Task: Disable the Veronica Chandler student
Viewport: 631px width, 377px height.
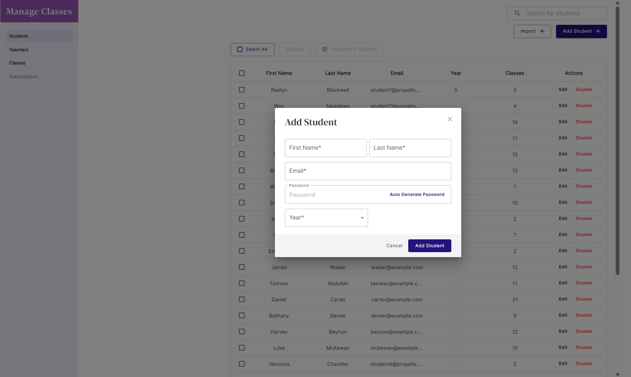Action: pyautogui.click(x=584, y=364)
